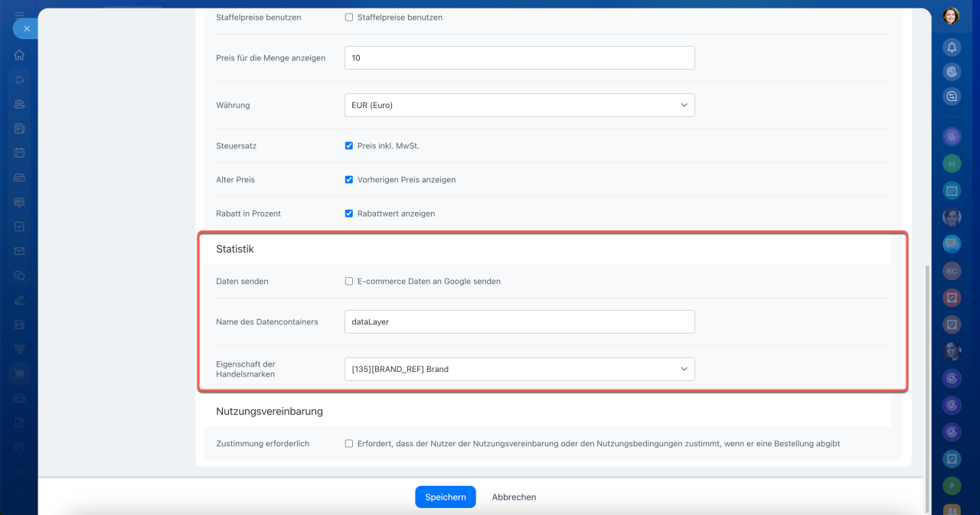The width and height of the screenshot is (980, 515).
Task: Open the green M contact avatar
Action: pyautogui.click(x=952, y=164)
